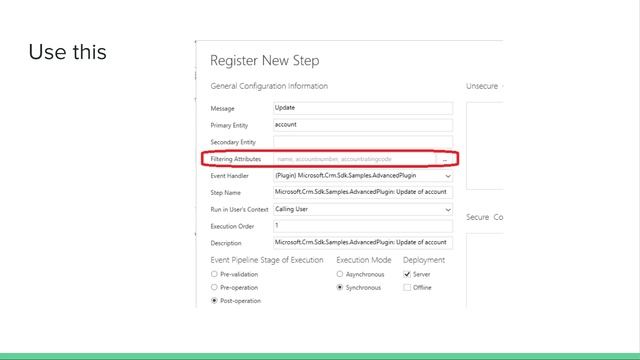Expand the Run in User's Context dropdown

tap(448, 209)
